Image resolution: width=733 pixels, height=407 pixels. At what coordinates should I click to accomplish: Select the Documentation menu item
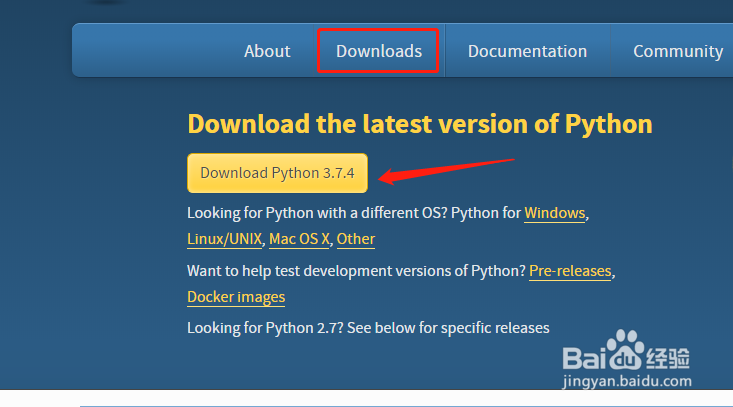click(527, 51)
